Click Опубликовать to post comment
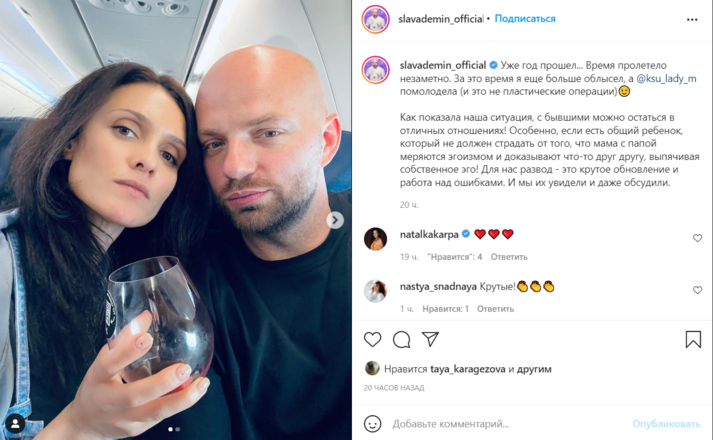The height and width of the screenshot is (440, 713). pos(666,424)
